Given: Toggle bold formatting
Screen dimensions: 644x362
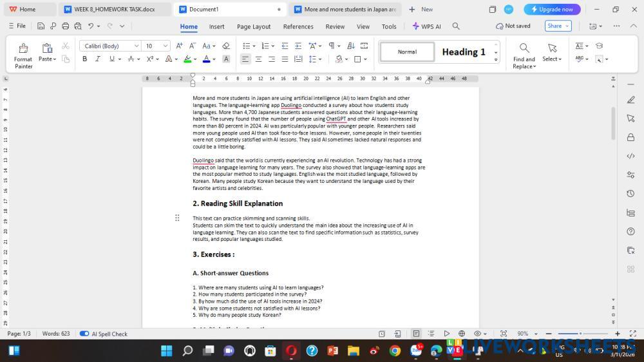Looking at the screenshot, I should tap(84, 59).
